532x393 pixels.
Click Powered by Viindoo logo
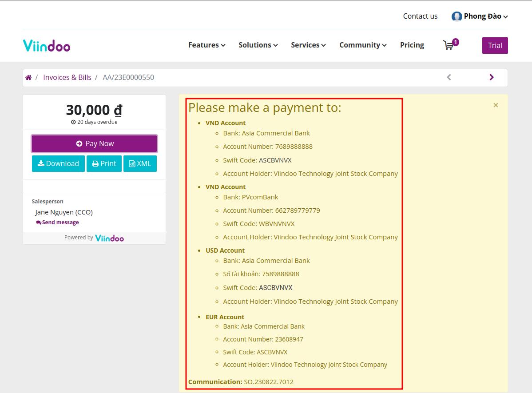tap(109, 238)
